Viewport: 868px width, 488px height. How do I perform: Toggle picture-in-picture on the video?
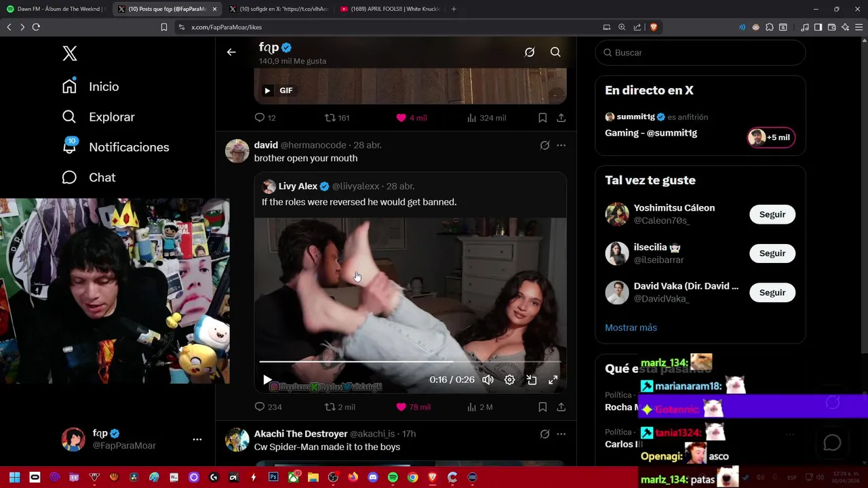coord(532,380)
